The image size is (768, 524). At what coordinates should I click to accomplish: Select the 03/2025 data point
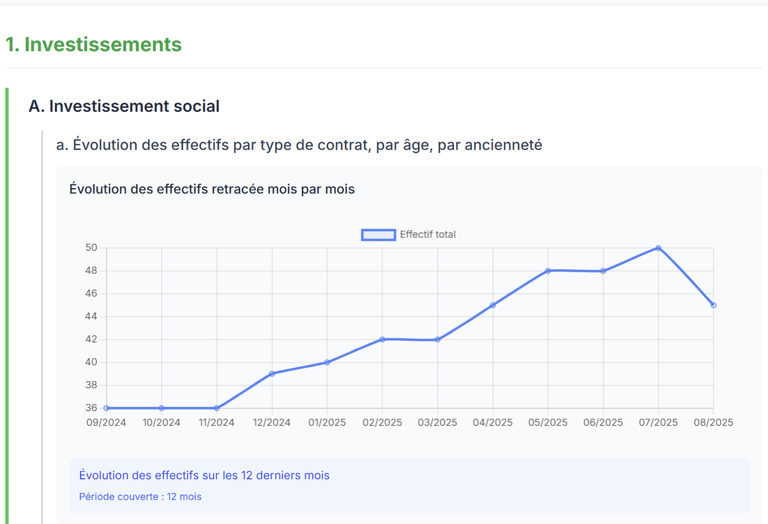tap(437, 339)
